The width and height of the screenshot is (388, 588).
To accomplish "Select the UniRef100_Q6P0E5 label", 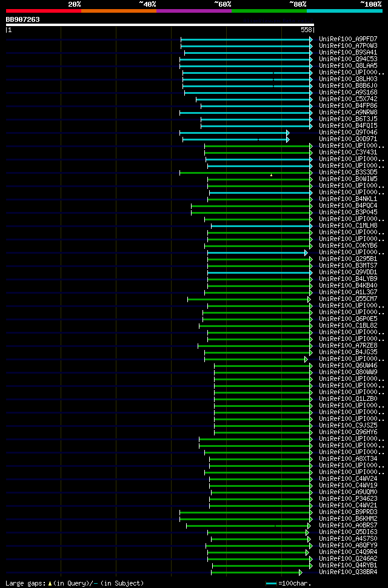I will 348,319.
